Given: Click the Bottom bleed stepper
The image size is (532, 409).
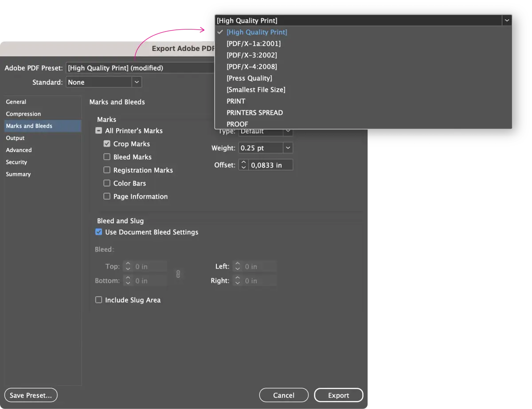Looking at the screenshot, I should [128, 280].
